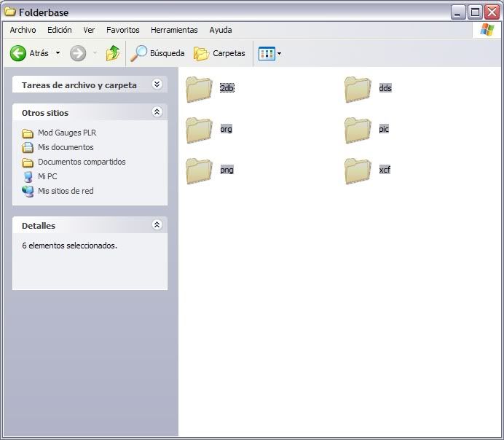This screenshot has height=440, width=504.
Task: Open Mis documentos from sidebar
Action: coord(66,147)
